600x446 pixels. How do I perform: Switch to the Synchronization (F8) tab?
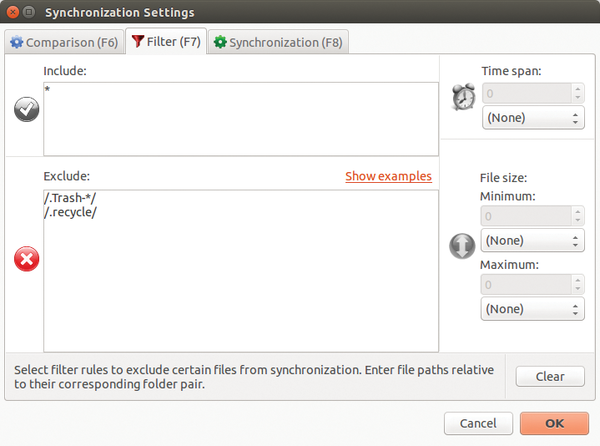point(278,42)
